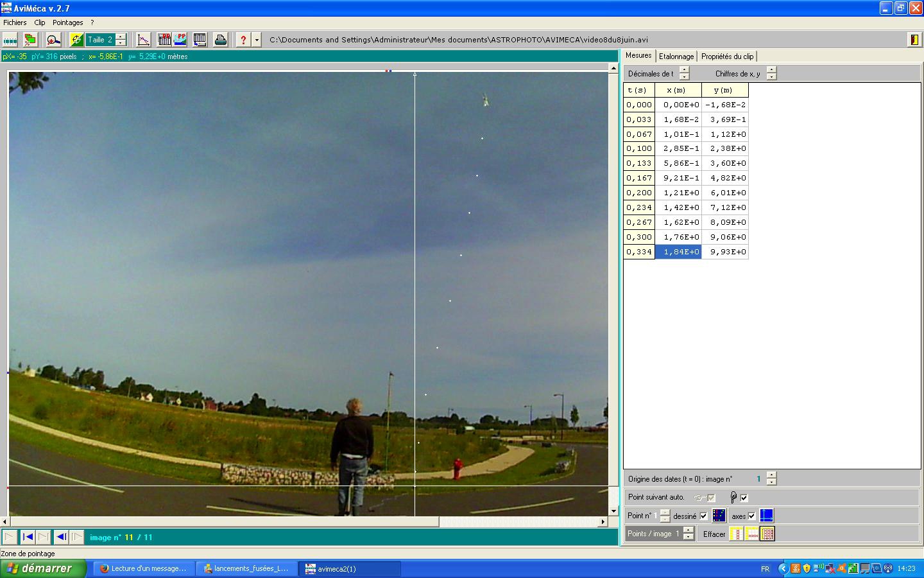Increase Chiffres de x, y value
924x578 pixels.
pyautogui.click(x=771, y=70)
